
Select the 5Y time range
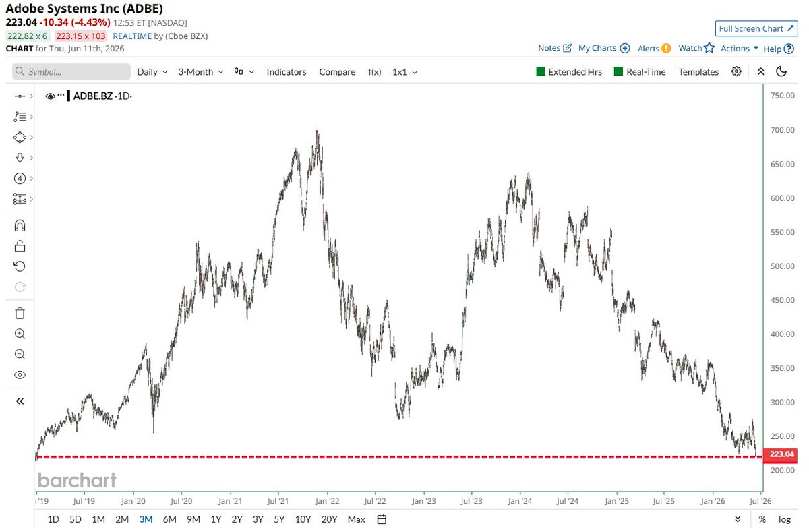coord(279,519)
